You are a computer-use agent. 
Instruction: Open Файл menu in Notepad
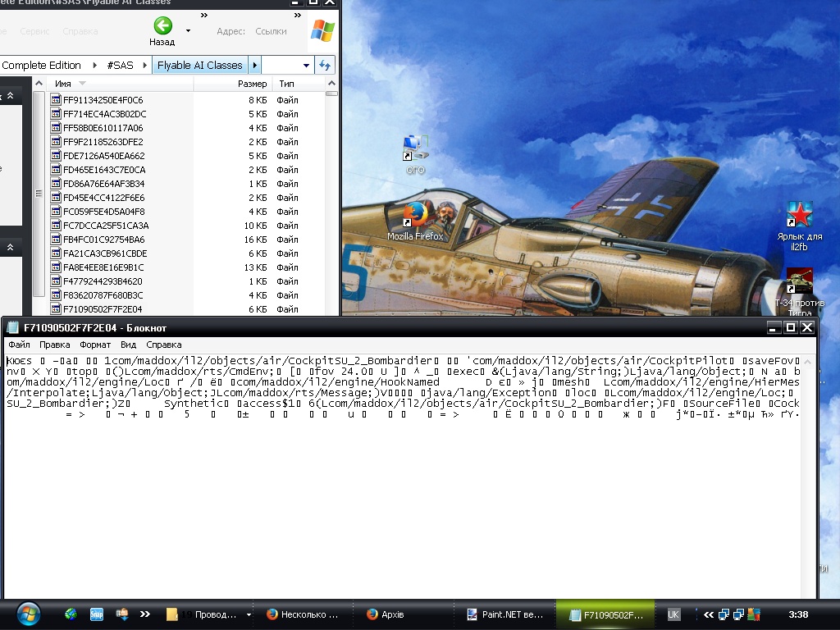pyautogui.click(x=20, y=345)
